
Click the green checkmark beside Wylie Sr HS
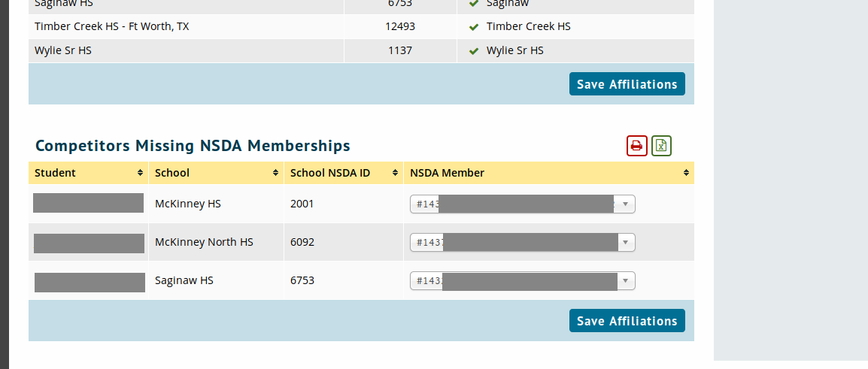click(x=474, y=51)
